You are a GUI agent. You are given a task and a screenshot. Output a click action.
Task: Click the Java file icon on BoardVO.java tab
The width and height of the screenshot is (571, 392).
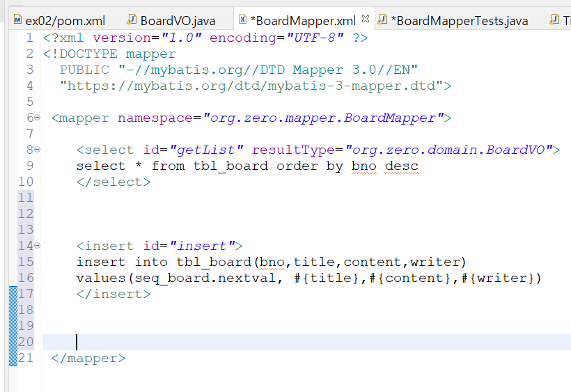(x=132, y=19)
